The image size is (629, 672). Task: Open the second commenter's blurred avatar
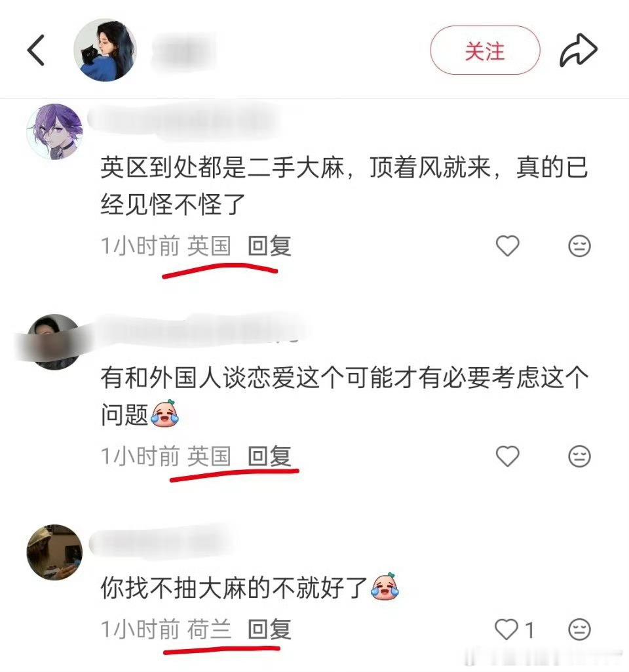click(x=54, y=342)
